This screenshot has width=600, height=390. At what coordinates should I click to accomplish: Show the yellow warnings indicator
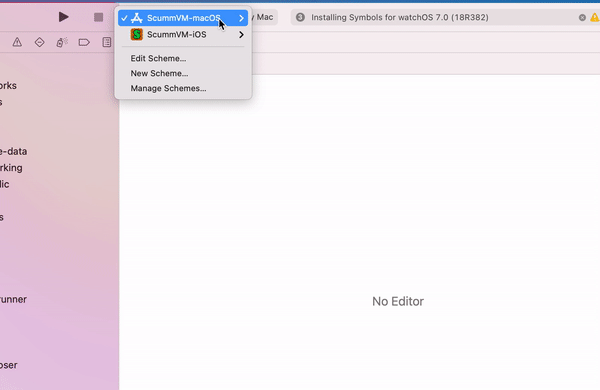(x=595, y=17)
